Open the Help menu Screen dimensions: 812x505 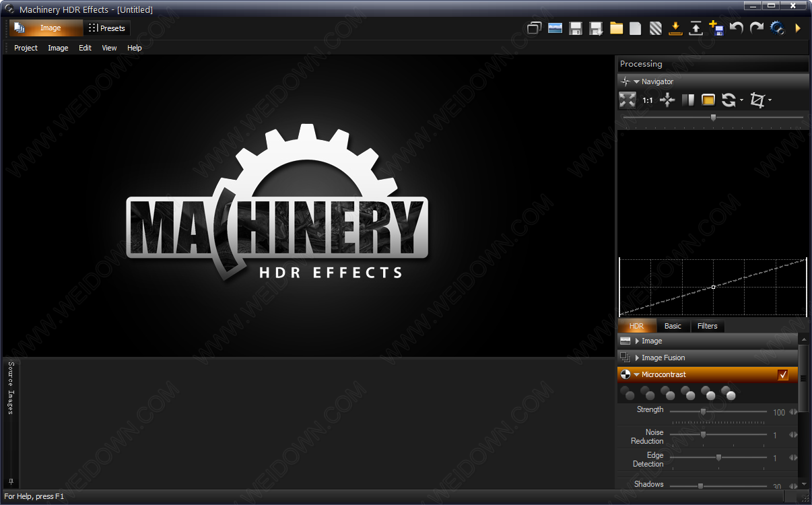point(135,48)
